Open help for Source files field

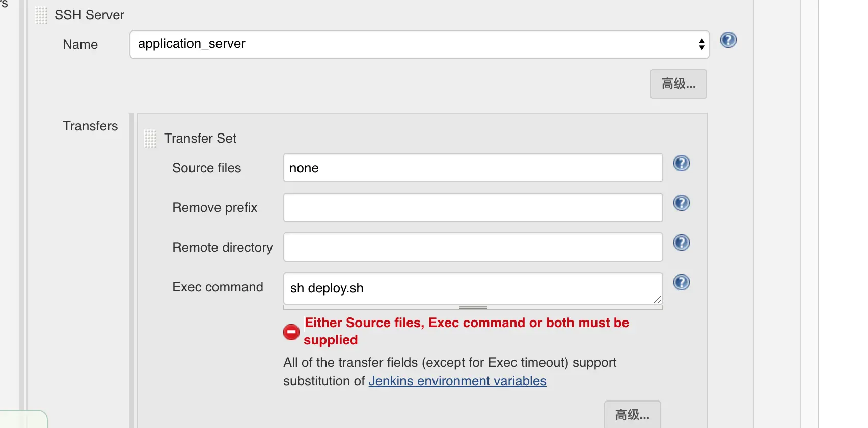click(x=681, y=163)
